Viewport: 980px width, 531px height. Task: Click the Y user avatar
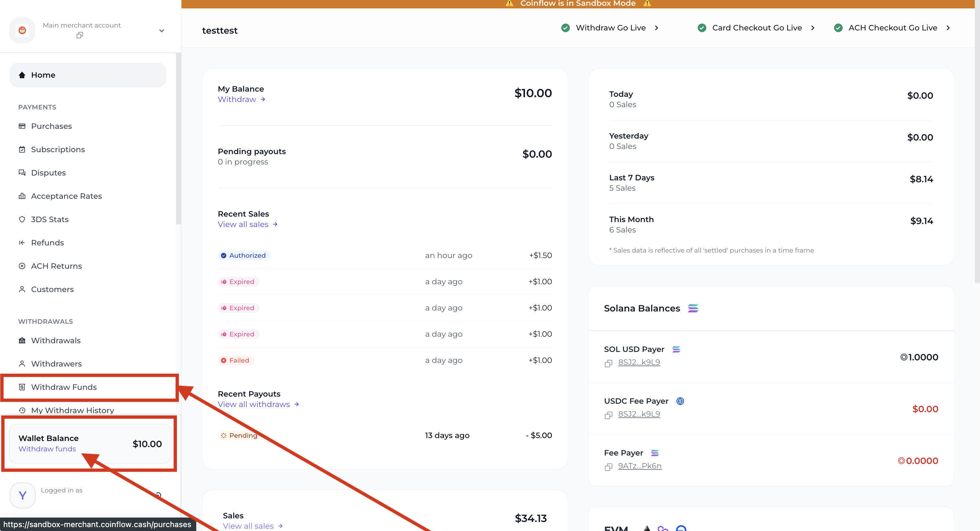click(23, 495)
